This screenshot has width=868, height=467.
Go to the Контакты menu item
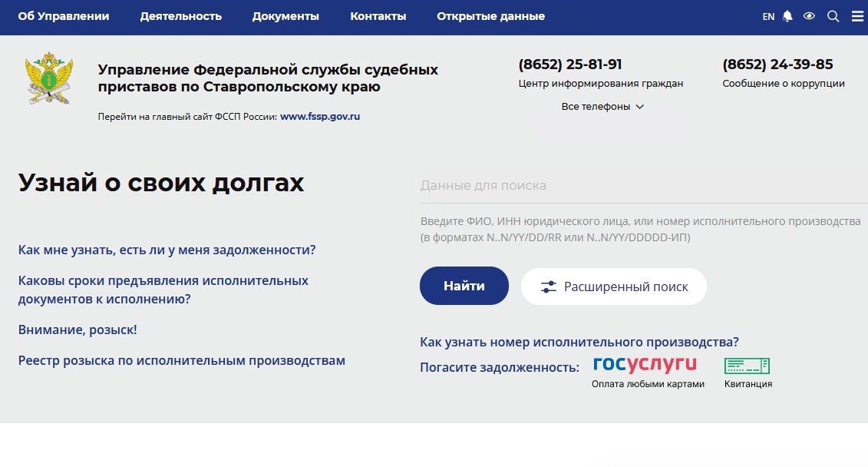click(x=378, y=16)
